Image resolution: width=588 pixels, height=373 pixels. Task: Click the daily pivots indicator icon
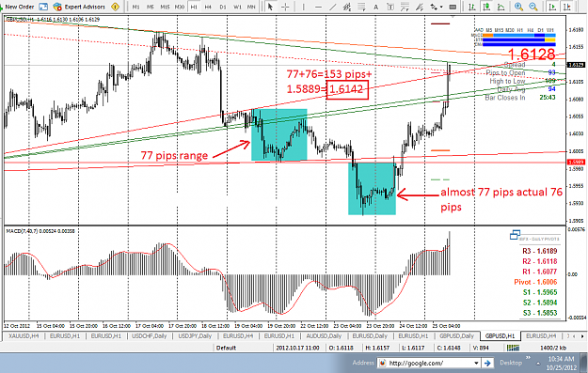tap(515, 235)
